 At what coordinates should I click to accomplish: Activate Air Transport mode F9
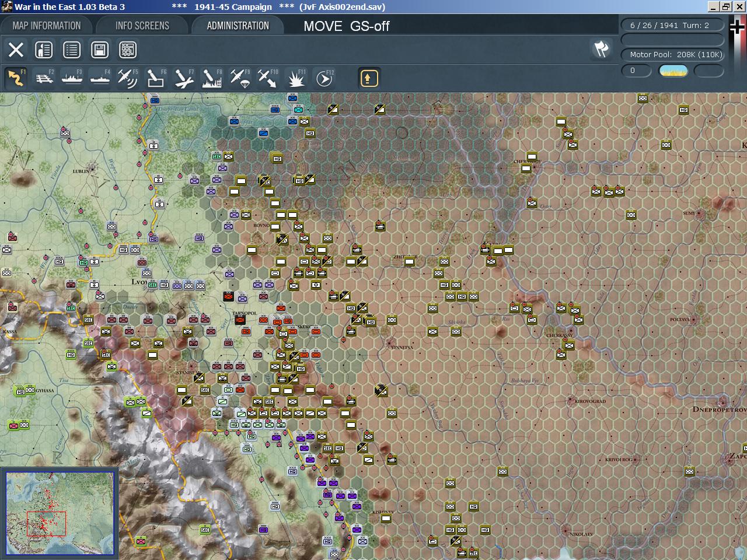[240, 78]
